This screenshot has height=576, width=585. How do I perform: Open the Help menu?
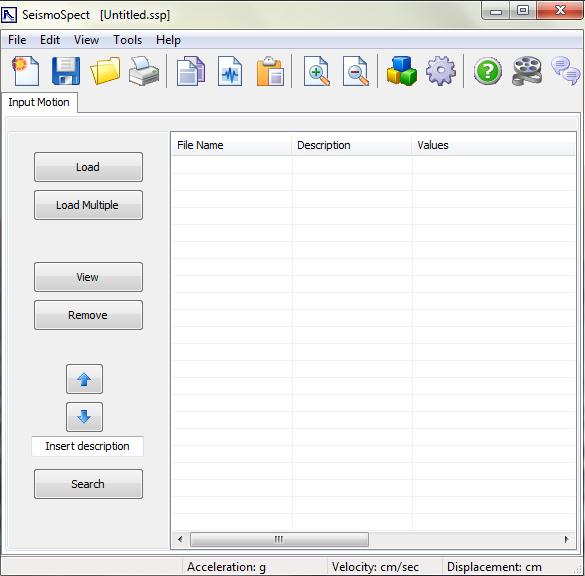168,40
